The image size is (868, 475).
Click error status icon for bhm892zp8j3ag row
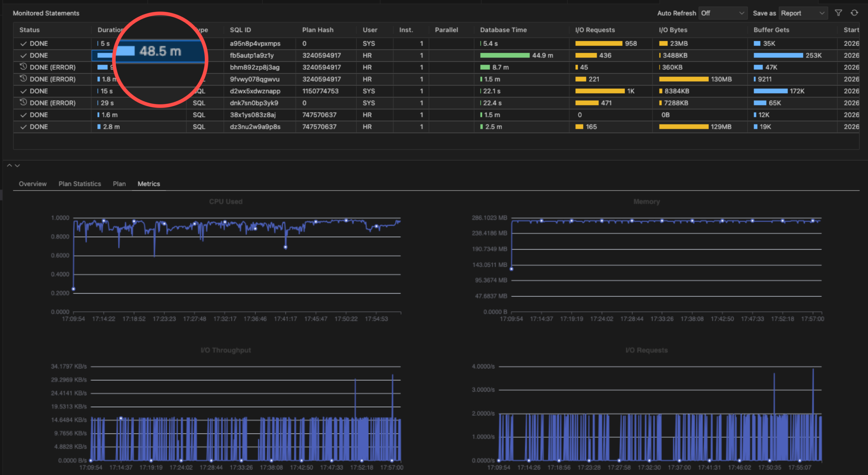click(23, 67)
